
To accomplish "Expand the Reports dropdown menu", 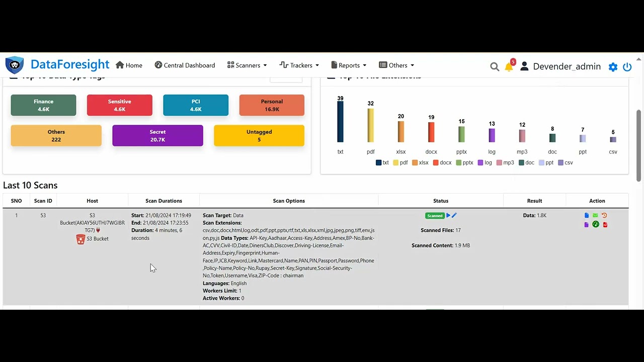I will 349,65.
